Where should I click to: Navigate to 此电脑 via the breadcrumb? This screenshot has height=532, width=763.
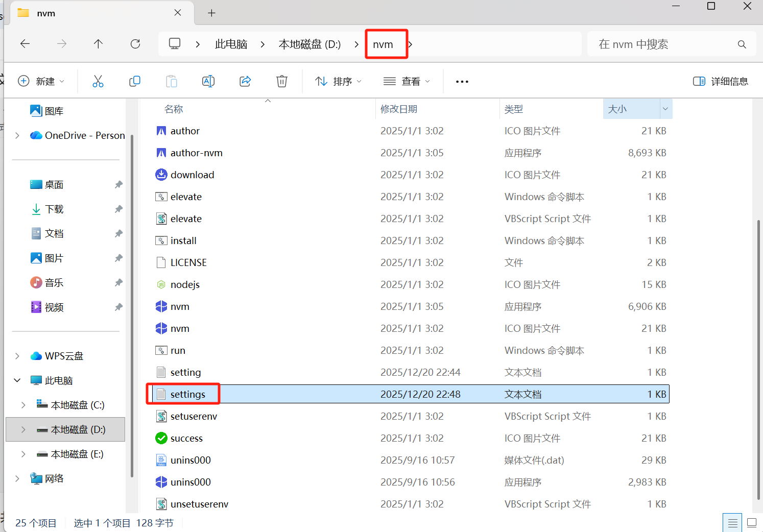231,44
